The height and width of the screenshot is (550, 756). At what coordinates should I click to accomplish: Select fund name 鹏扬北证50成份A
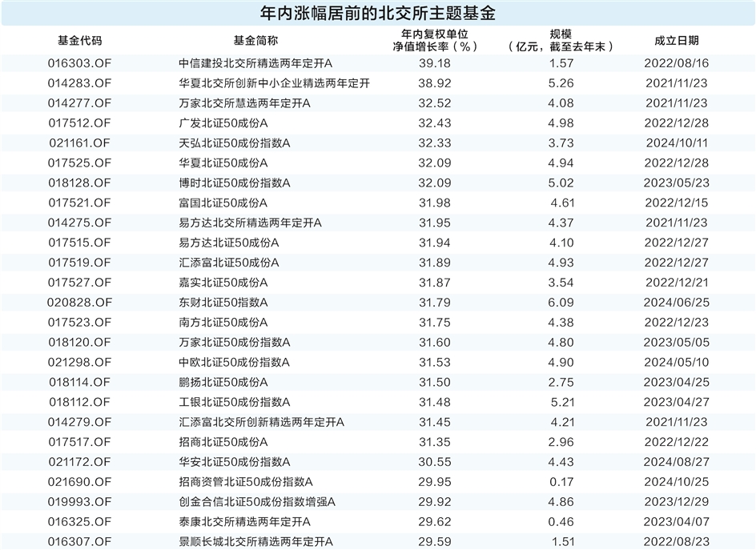click(223, 382)
